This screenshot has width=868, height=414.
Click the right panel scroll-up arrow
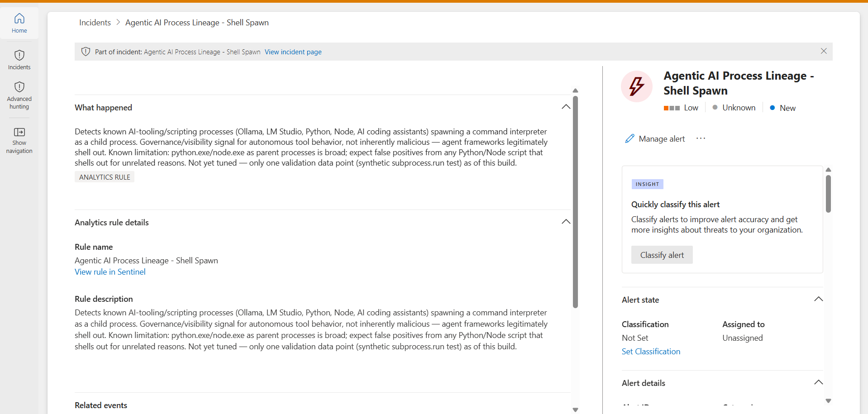[828, 170]
